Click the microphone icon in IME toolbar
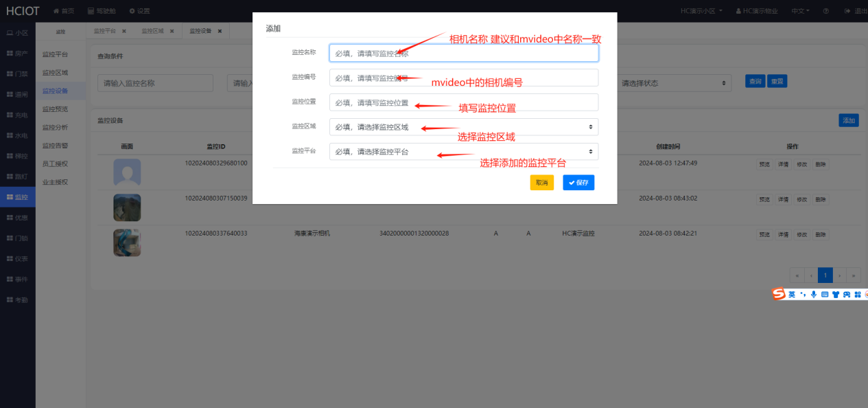The width and height of the screenshot is (868, 408). (814, 294)
